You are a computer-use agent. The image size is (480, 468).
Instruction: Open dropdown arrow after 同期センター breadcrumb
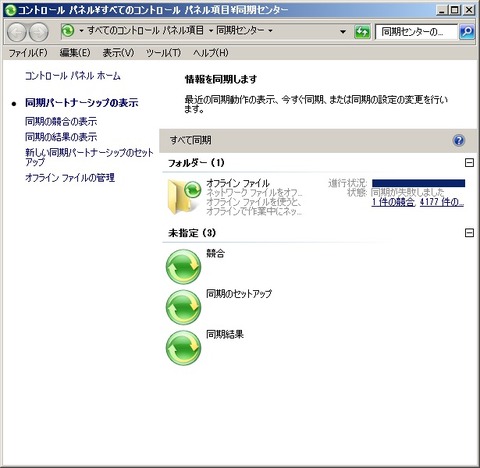click(270, 31)
